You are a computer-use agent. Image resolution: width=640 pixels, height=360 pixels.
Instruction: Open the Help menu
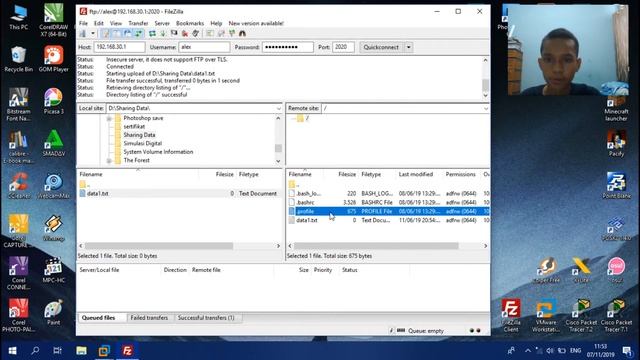click(216, 23)
